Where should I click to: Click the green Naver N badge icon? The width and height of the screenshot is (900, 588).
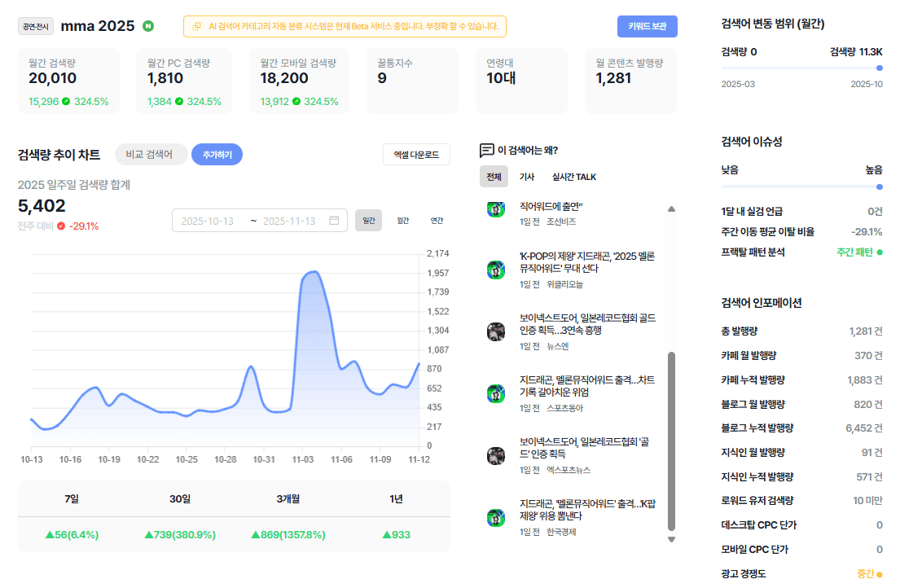coord(148,26)
